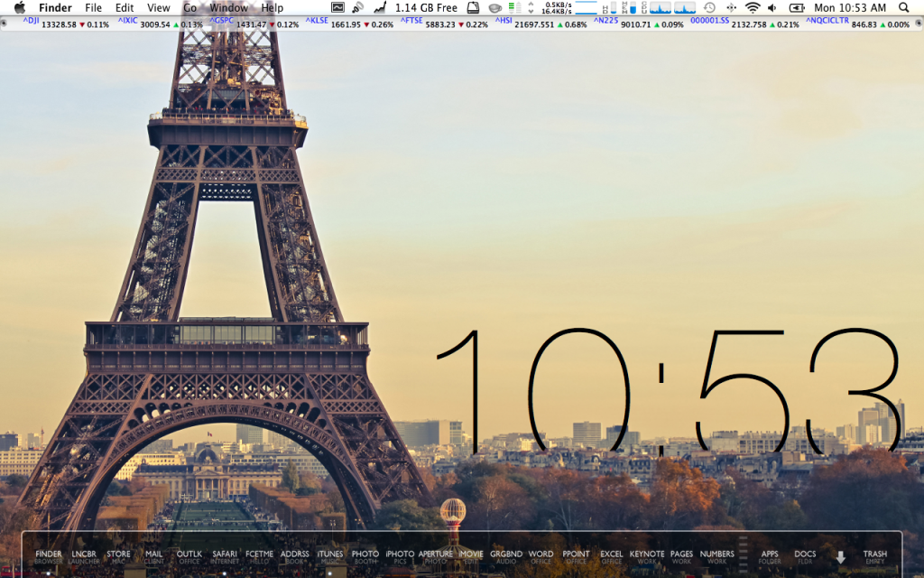The width and height of the screenshot is (924, 578).
Task: Open Time Machine menu bar icon
Action: point(708,8)
